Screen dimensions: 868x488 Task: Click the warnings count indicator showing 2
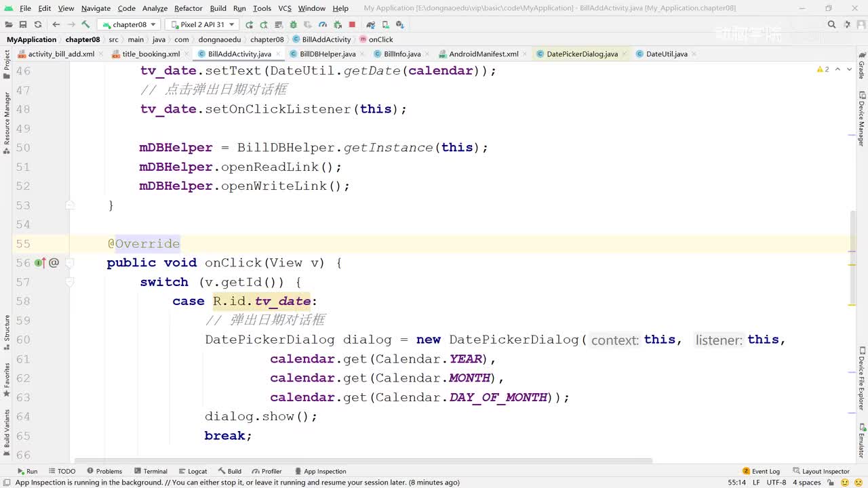[x=823, y=69]
